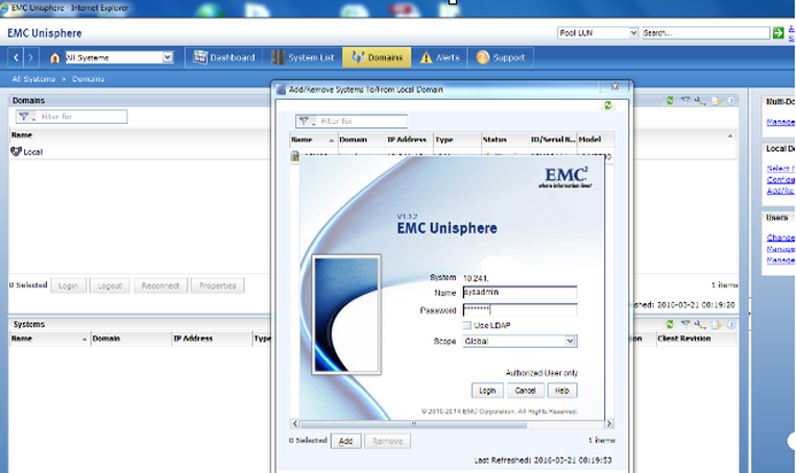Refresh the Systems panel with green icon
The height and width of the screenshot is (473, 796).
coord(670,324)
